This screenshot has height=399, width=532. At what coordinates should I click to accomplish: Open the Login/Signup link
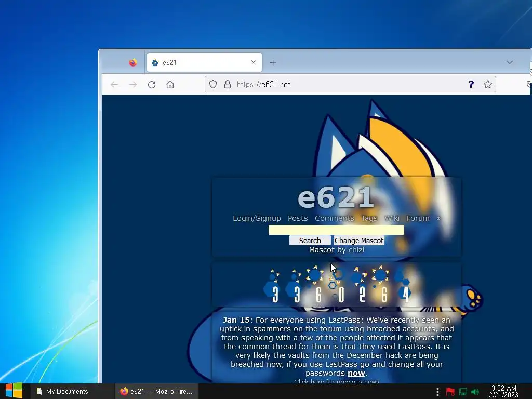257,218
